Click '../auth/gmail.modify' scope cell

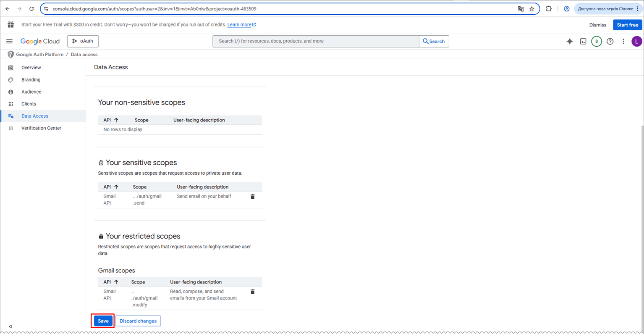point(144,298)
